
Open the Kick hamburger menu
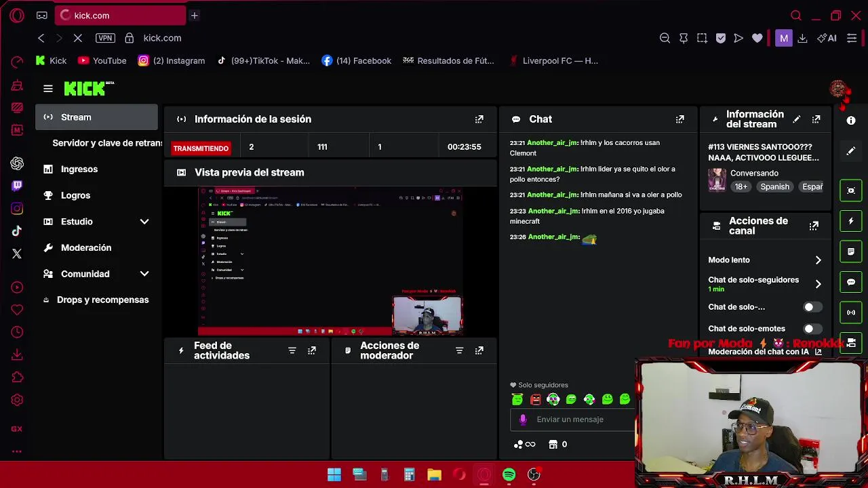pyautogui.click(x=48, y=89)
